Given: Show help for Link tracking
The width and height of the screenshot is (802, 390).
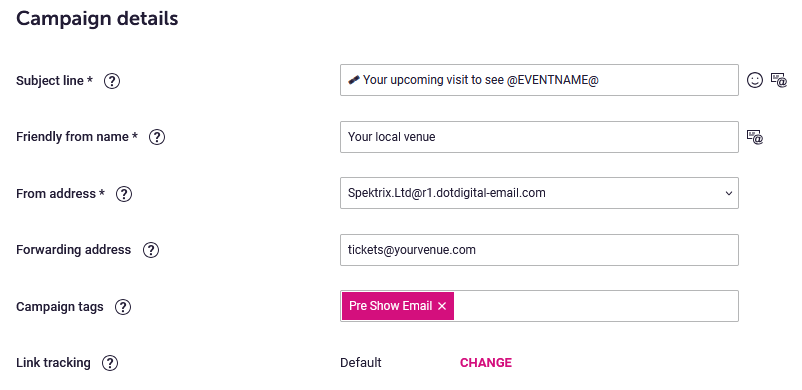Looking at the screenshot, I should [x=110, y=363].
